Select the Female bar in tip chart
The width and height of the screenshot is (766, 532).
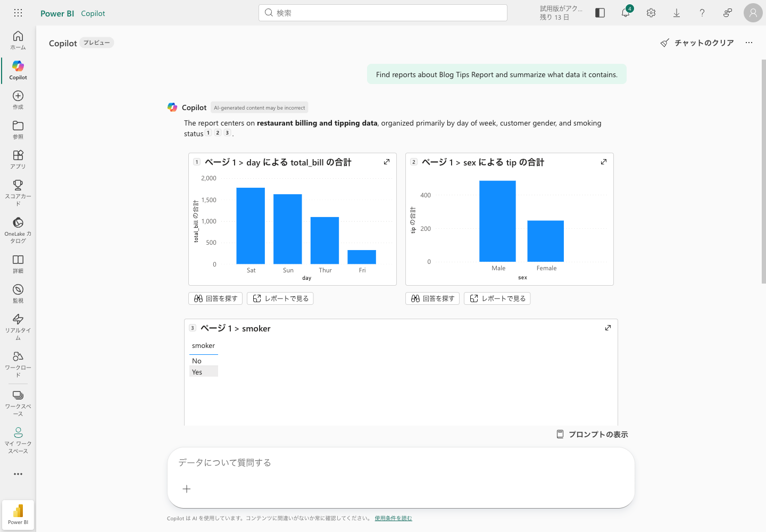[x=545, y=241]
